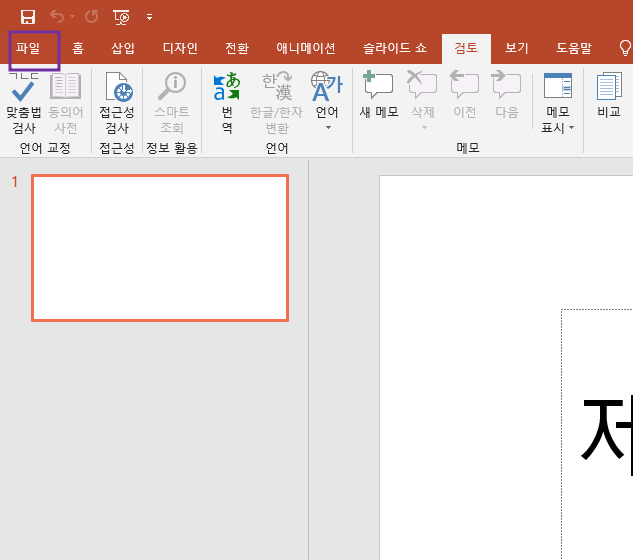Open the 파일 tab
Viewport: 633px width, 560px height.
coord(28,48)
